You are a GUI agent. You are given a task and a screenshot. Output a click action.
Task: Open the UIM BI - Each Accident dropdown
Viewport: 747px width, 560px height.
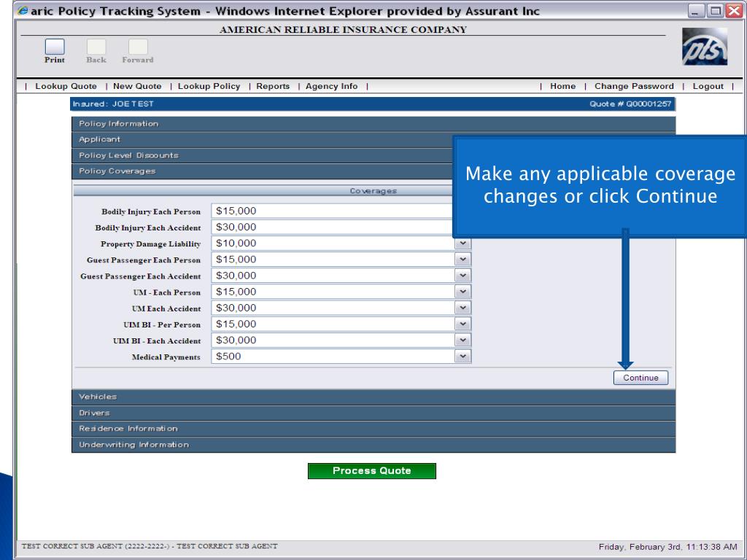click(x=462, y=341)
